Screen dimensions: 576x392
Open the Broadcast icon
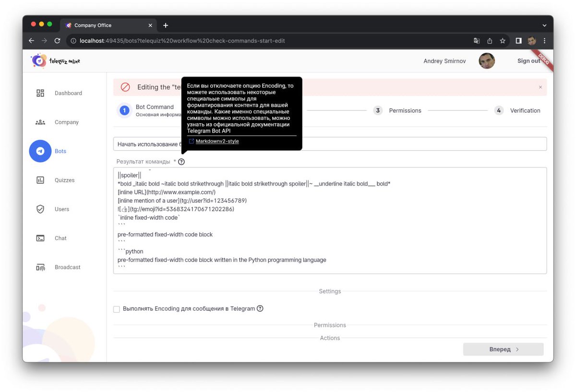(x=40, y=267)
